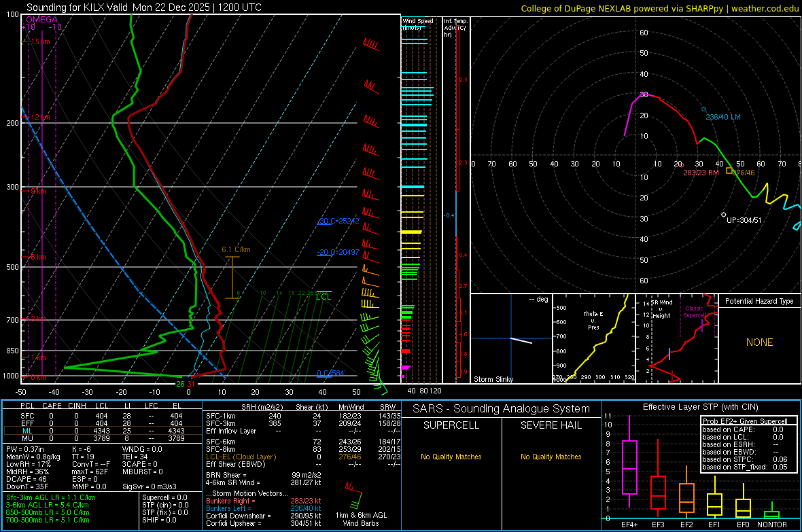Viewport: 802px width, 532px height.
Task: Select the EFF parcel row label
Action: [x=27, y=423]
